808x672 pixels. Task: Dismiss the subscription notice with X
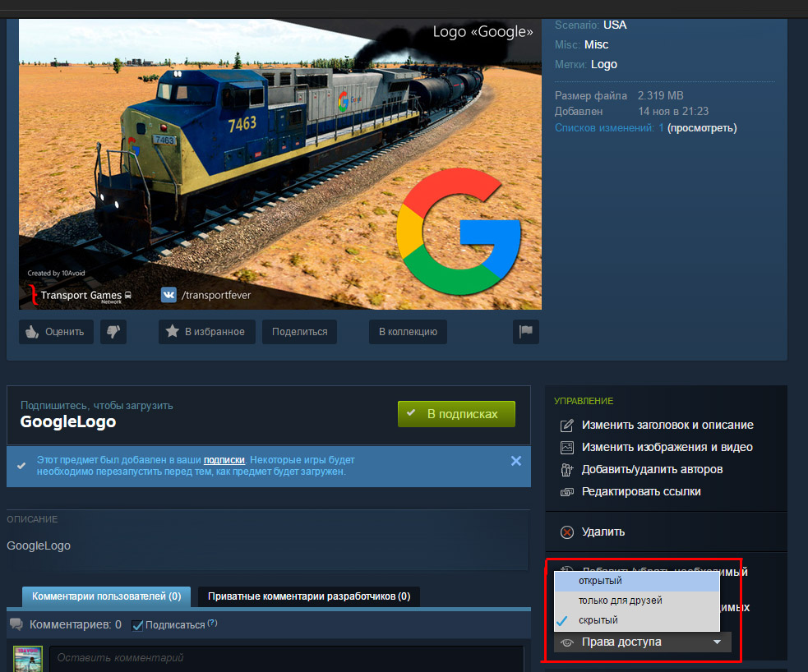coord(516,461)
